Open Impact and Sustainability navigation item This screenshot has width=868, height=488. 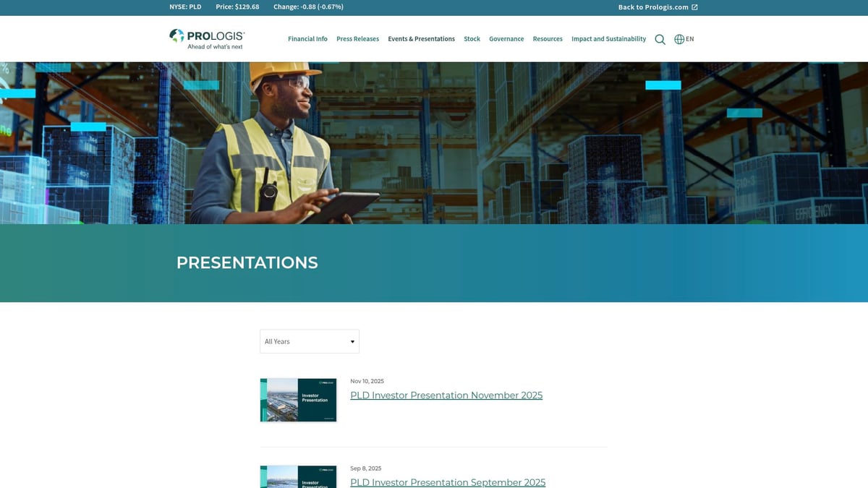[608, 39]
